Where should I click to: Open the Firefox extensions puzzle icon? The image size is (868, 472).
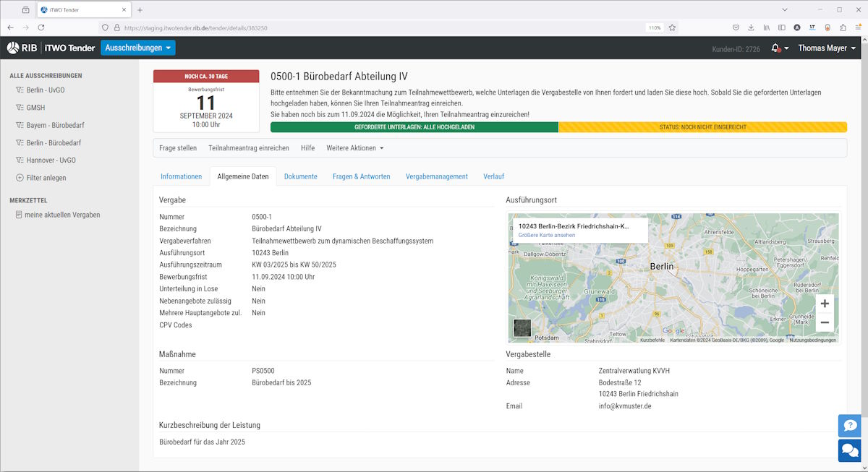(x=843, y=27)
